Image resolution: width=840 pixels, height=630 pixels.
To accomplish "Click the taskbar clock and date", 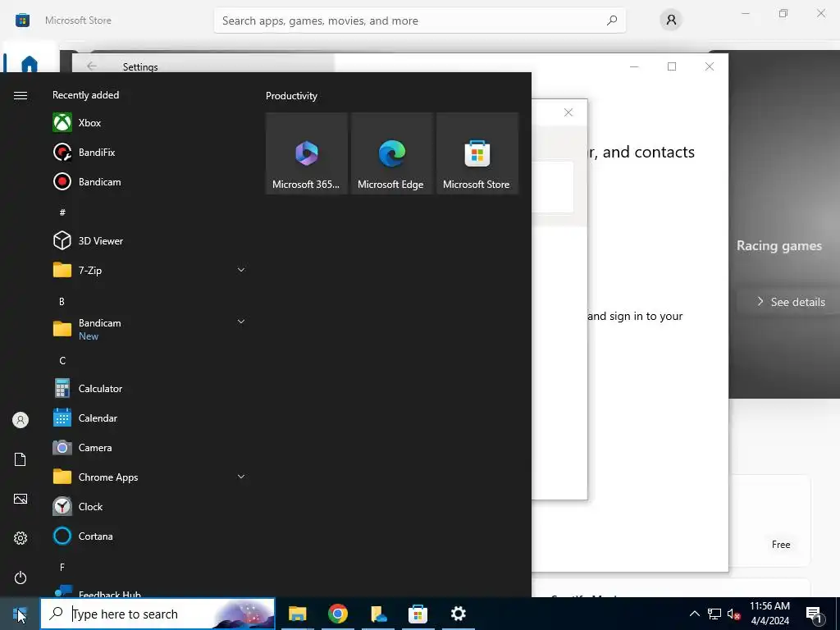I will coord(769,614).
